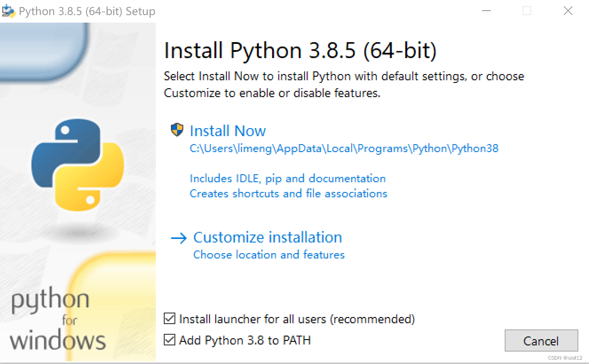Click the blue arrow beside Customize installation
The width and height of the screenshot is (589, 364).
pos(178,238)
